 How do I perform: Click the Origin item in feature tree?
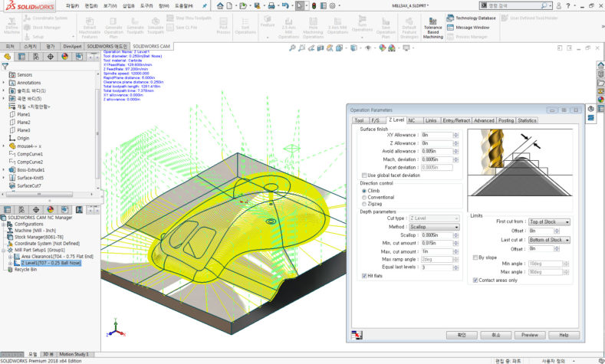[x=23, y=138]
